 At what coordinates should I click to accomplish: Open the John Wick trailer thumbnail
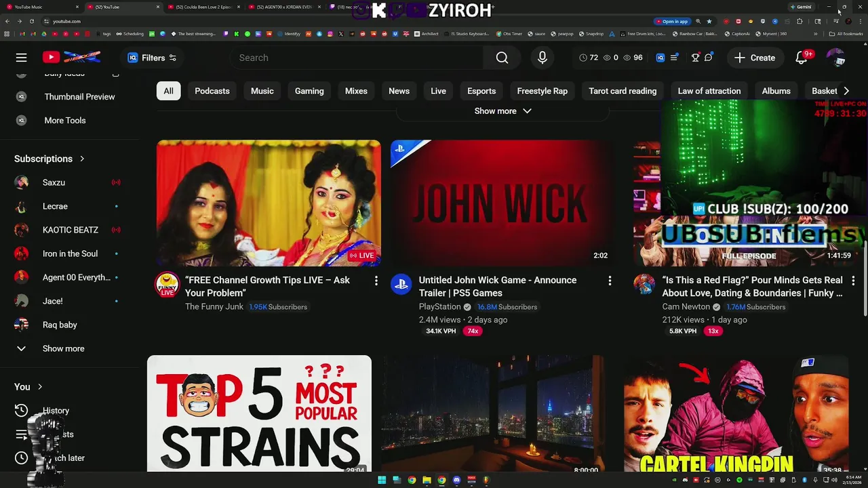(x=502, y=203)
